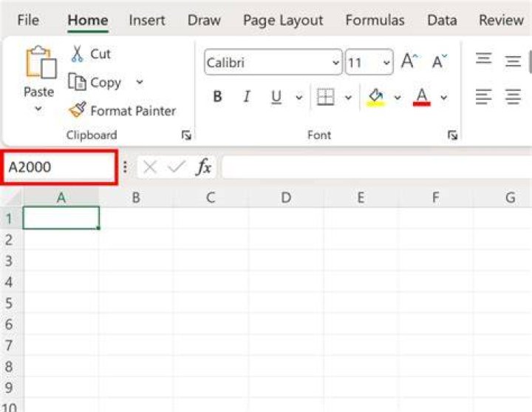
Task: Cancel entry with the X in formula bar
Action: [149, 167]
